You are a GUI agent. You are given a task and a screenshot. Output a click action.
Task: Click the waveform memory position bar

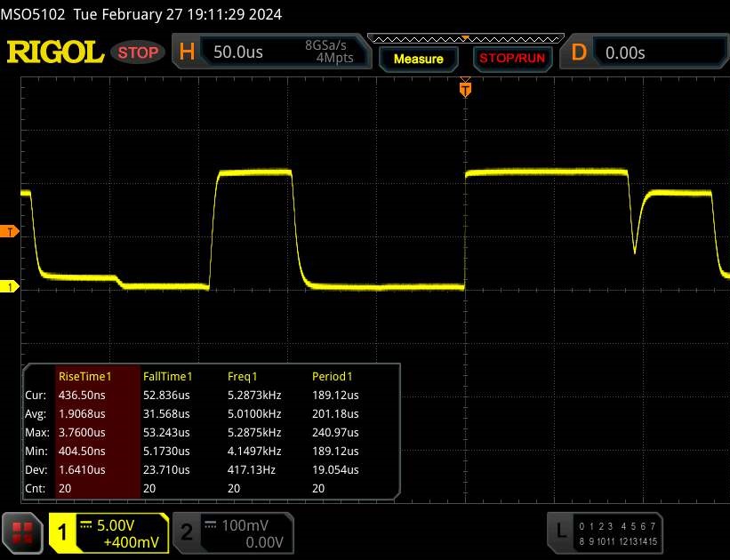point(464,38)
